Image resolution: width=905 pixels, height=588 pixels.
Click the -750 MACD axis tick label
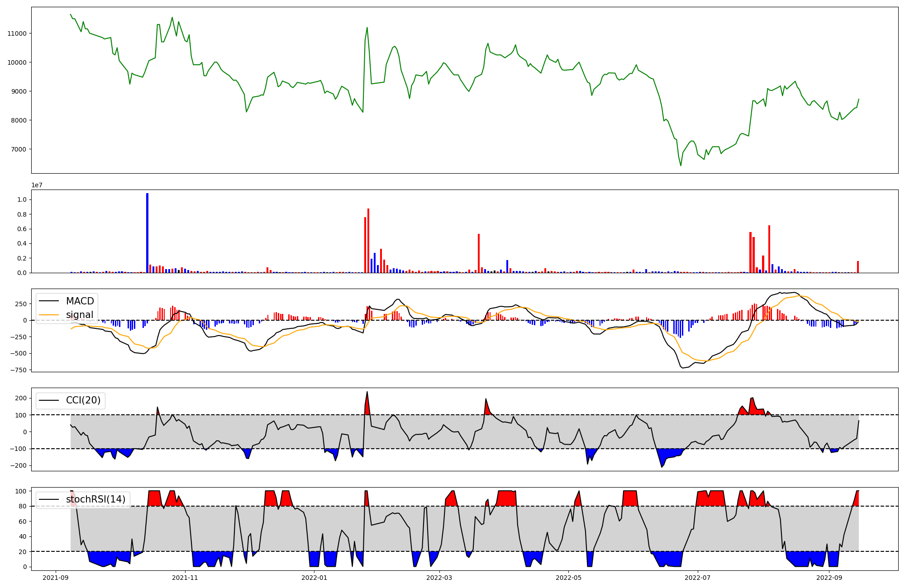point(18,370)
